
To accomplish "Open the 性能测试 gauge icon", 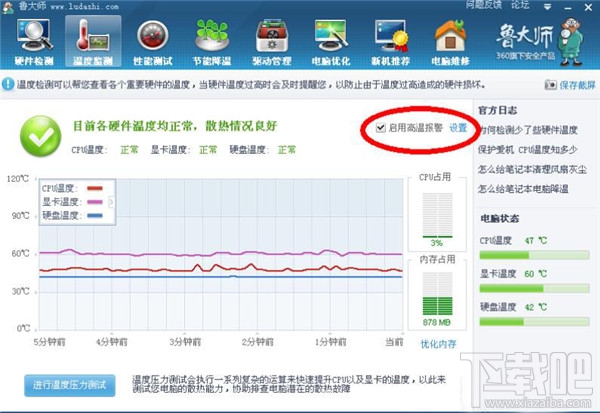I will pos(153,36).
